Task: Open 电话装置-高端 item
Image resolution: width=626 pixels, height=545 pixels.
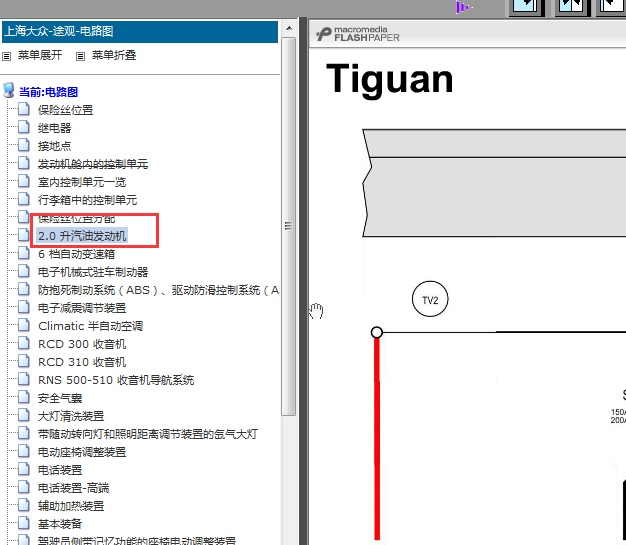Action: coord(73,488)
